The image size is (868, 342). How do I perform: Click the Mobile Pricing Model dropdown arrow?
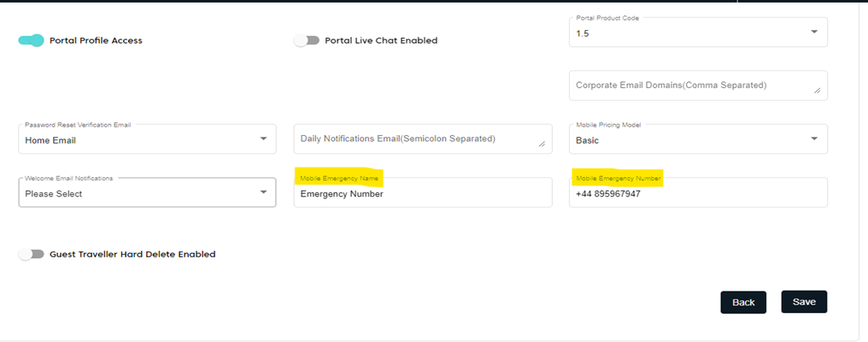click(x=813, y=139)
